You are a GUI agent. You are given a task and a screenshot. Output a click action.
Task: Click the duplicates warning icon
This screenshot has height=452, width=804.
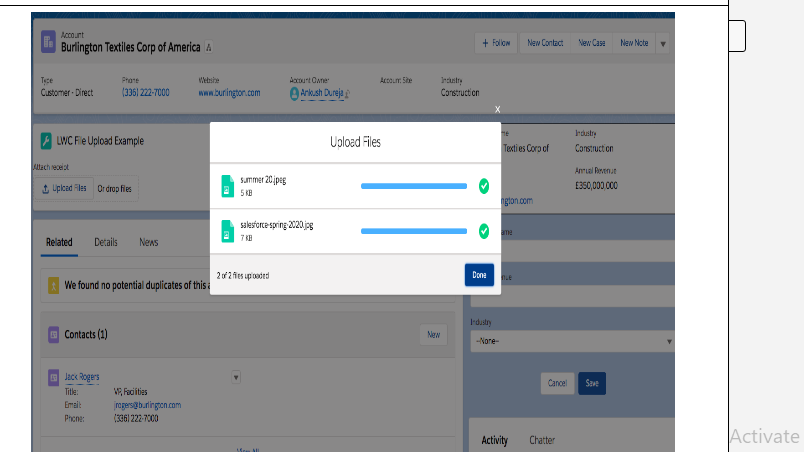pos(54,285)
